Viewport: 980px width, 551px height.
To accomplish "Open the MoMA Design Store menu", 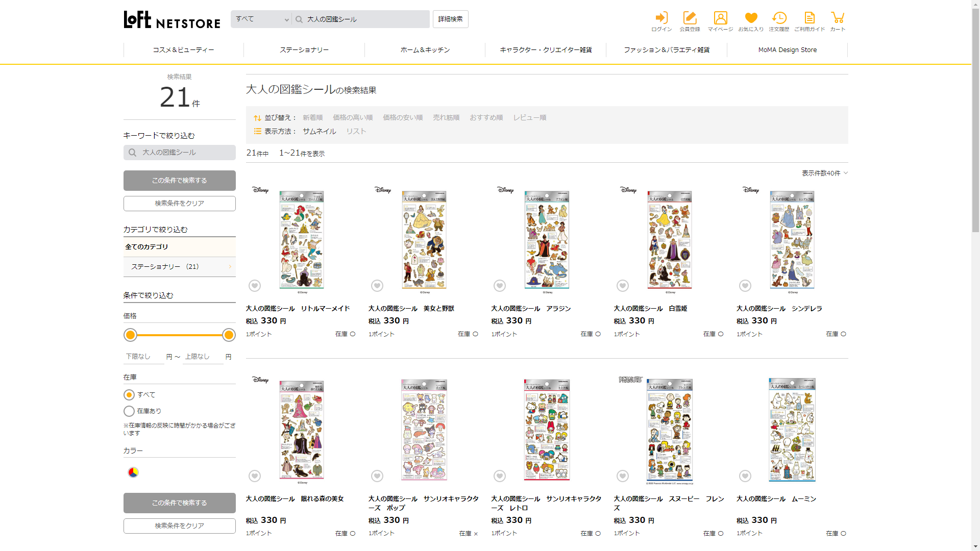I will tap(788, 50).
